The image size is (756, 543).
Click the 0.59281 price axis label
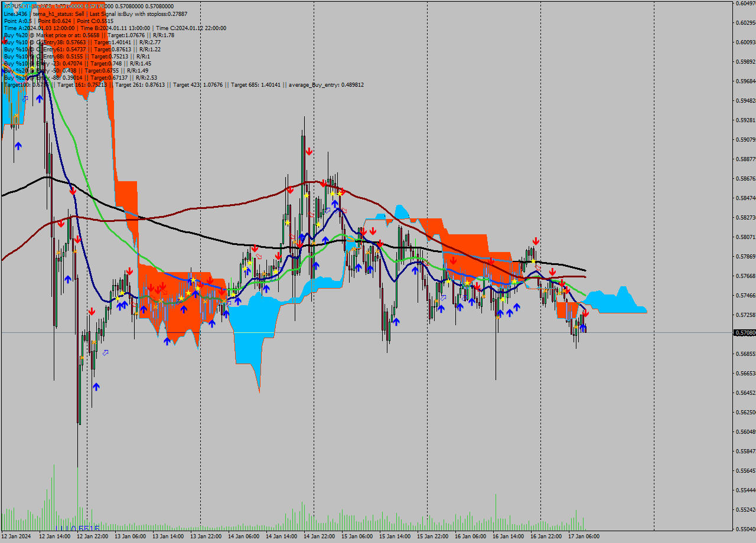[x=745, y=120]
